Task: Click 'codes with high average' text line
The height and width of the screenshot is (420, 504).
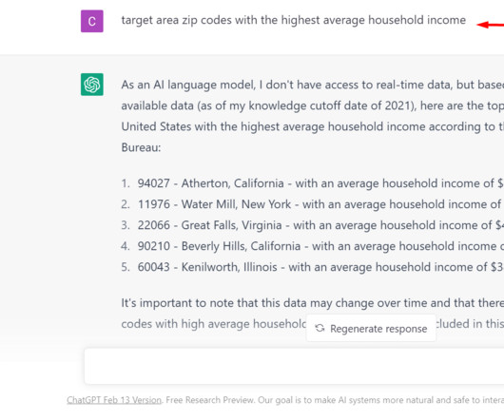Action: tap(214, 324)
